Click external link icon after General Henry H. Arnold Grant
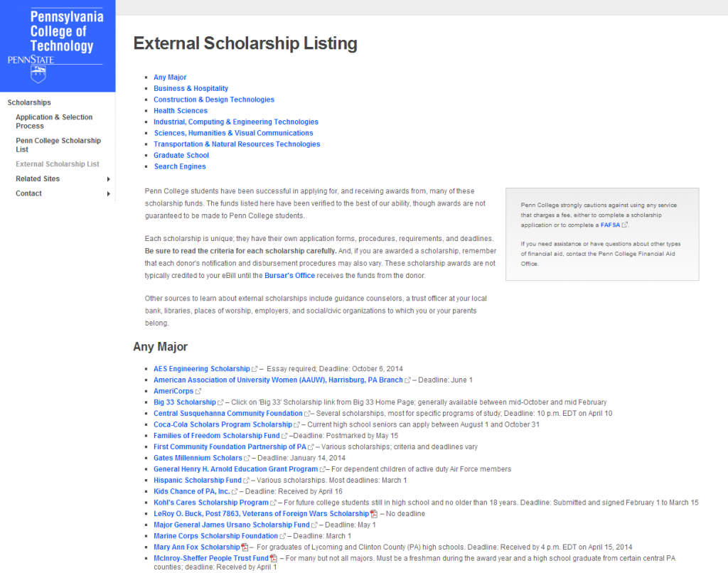 click(322, 469)
